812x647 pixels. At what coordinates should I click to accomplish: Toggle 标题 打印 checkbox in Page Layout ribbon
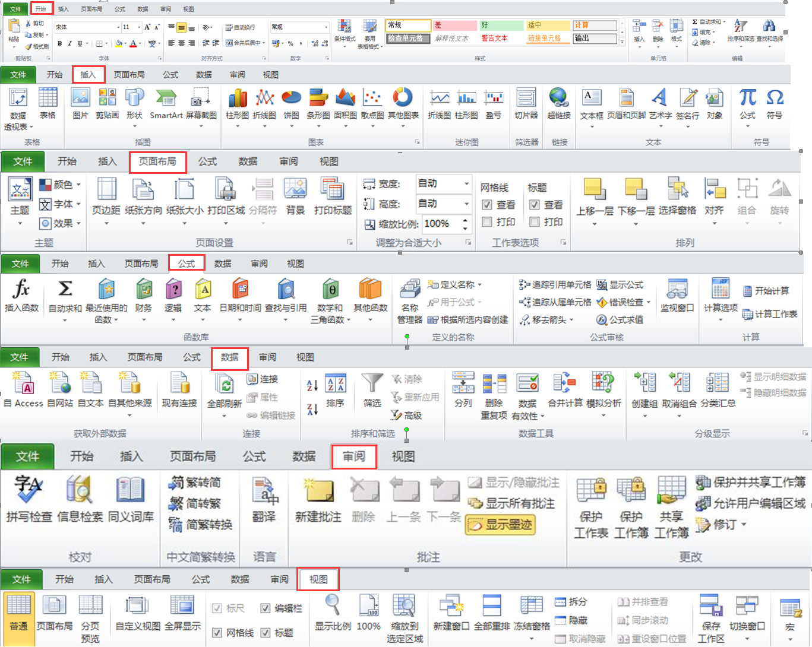coord(535,222)
